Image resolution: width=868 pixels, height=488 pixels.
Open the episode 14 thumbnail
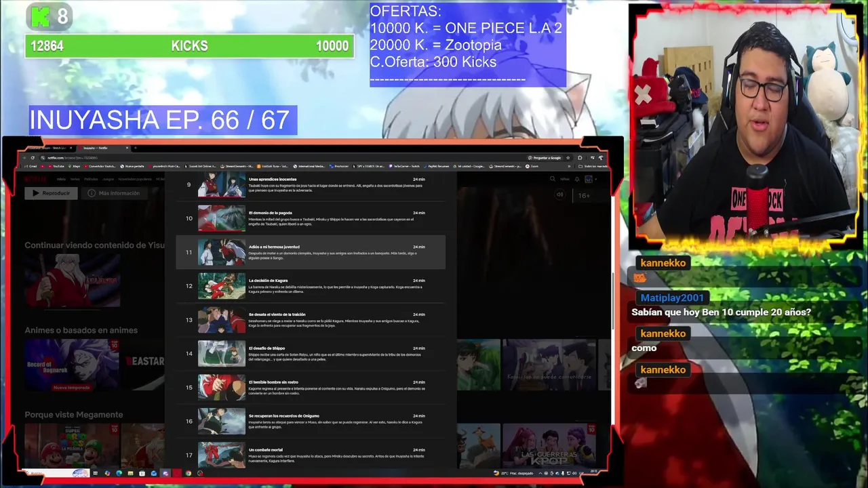tap(222, 354)
